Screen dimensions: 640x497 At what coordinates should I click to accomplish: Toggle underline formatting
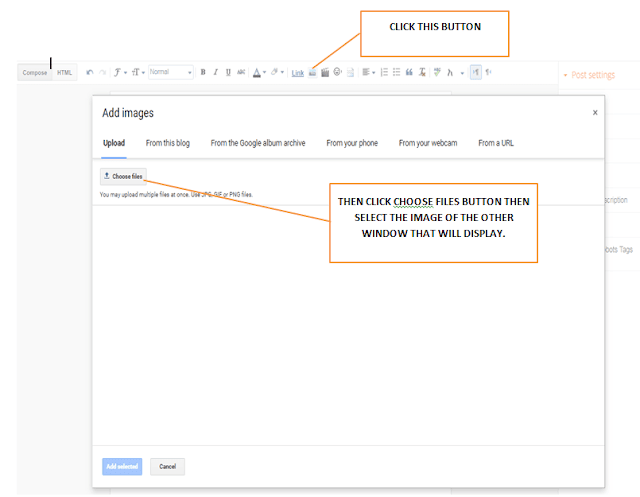pos(228,72)
